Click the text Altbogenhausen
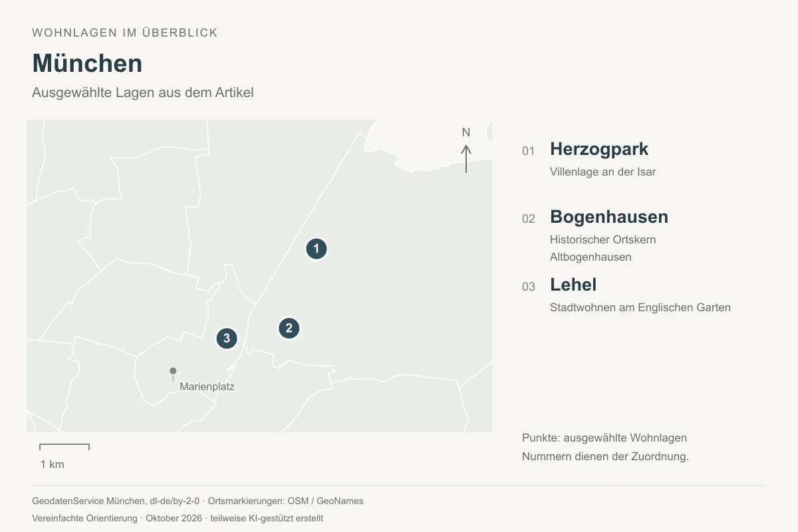 [x=591, y=257]
